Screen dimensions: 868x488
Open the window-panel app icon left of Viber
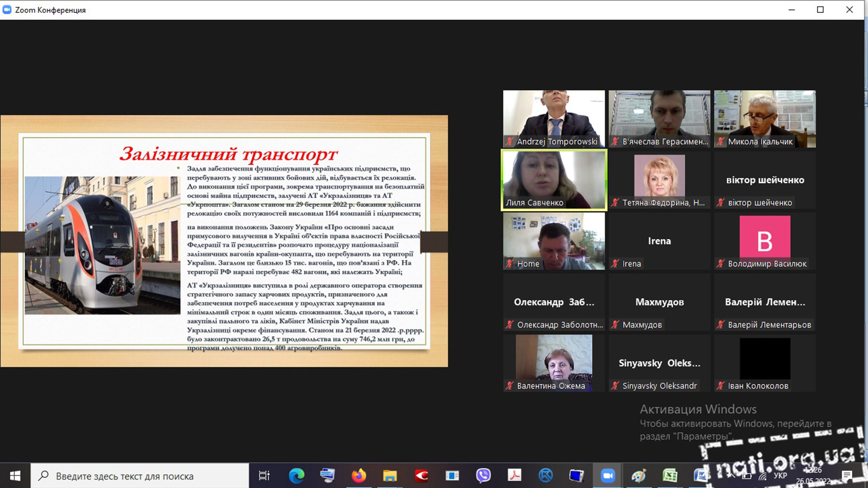click(x=452, y=476)
